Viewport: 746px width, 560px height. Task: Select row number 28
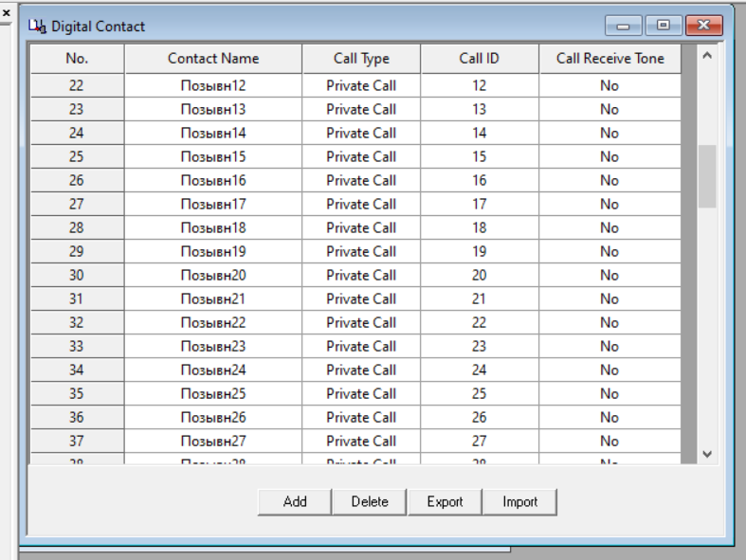coord(77,228)
